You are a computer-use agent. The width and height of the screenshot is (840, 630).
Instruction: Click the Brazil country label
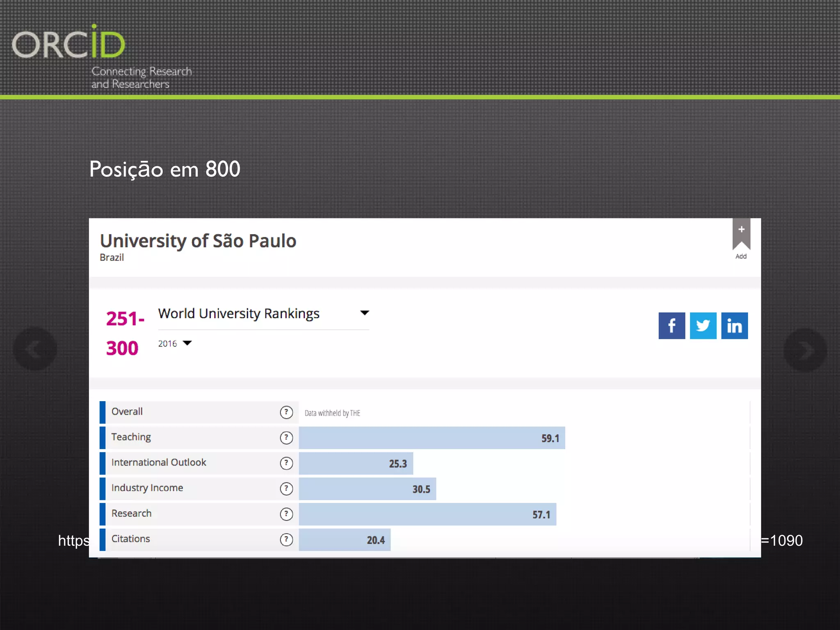pyautogui.click(x=112, y=257)
